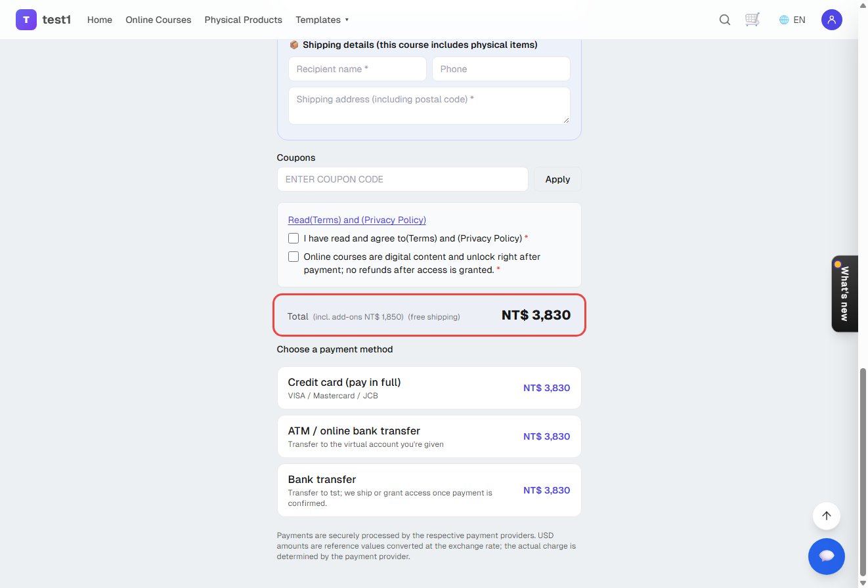Click the 'incl. add-ons NT$ 1,850' text
The image size is (868, 588).
[x=358, y=317]
